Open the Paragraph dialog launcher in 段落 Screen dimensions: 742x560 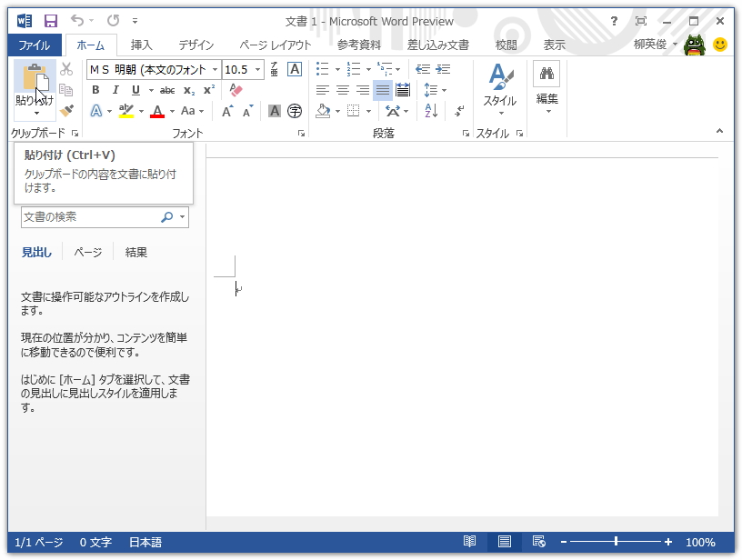coord(466,133)
